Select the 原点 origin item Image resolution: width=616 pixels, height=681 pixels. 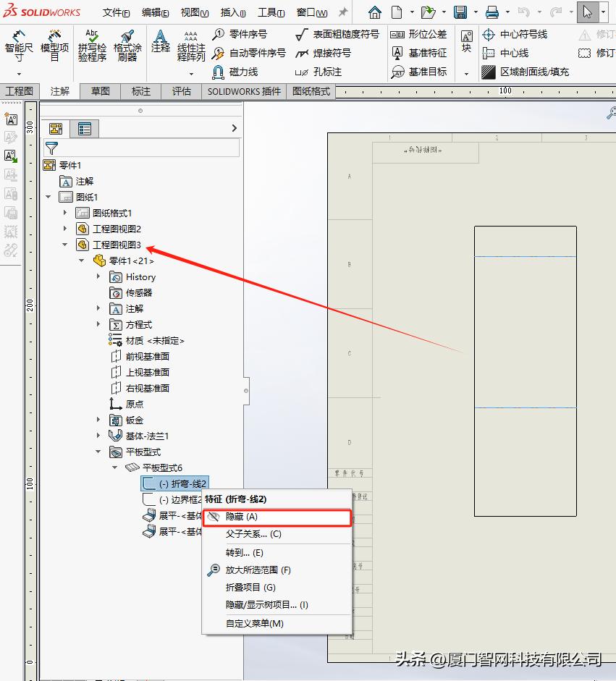tap(127, 404)
